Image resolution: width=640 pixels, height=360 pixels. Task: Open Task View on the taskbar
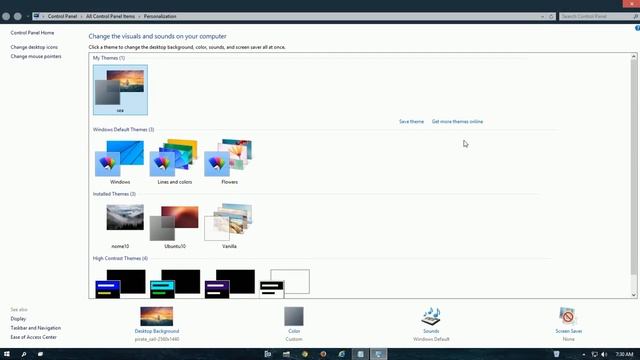pyautogui.click(x=40, y=354)
